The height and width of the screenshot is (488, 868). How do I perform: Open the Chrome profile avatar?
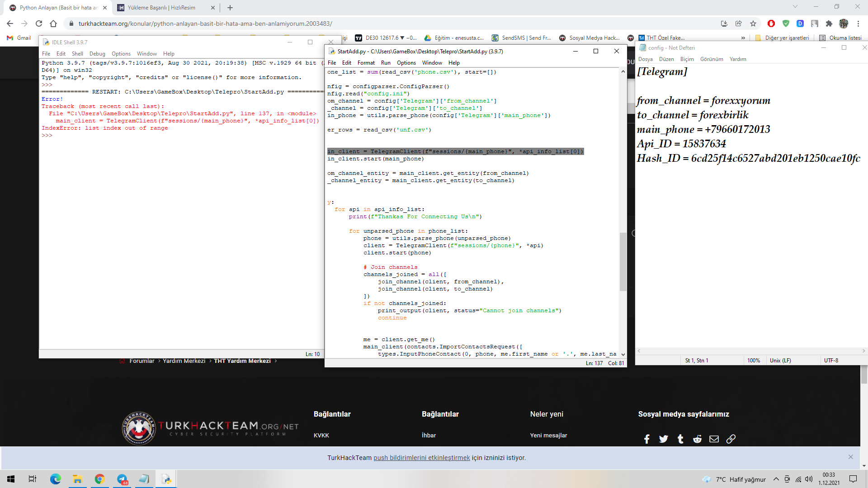pyautogui.click(x=844, y=23)
